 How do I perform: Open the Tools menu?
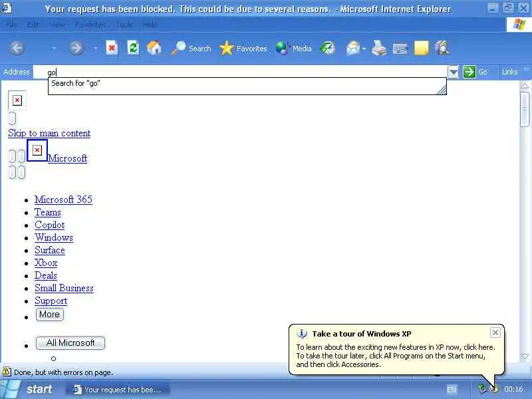(124, 25)
